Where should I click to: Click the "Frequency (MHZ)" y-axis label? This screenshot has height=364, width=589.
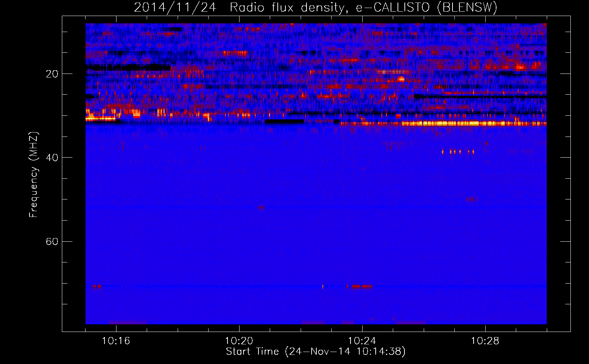point(33,175)
